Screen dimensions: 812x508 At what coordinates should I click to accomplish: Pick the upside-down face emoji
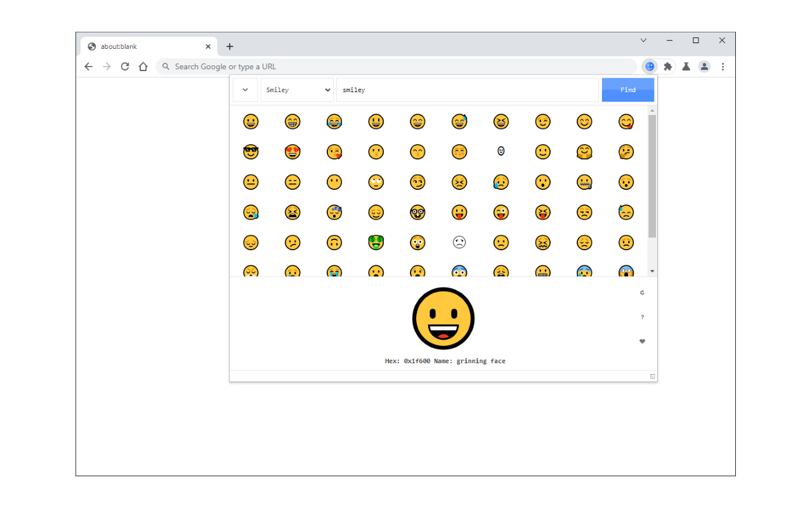[334, 243]
